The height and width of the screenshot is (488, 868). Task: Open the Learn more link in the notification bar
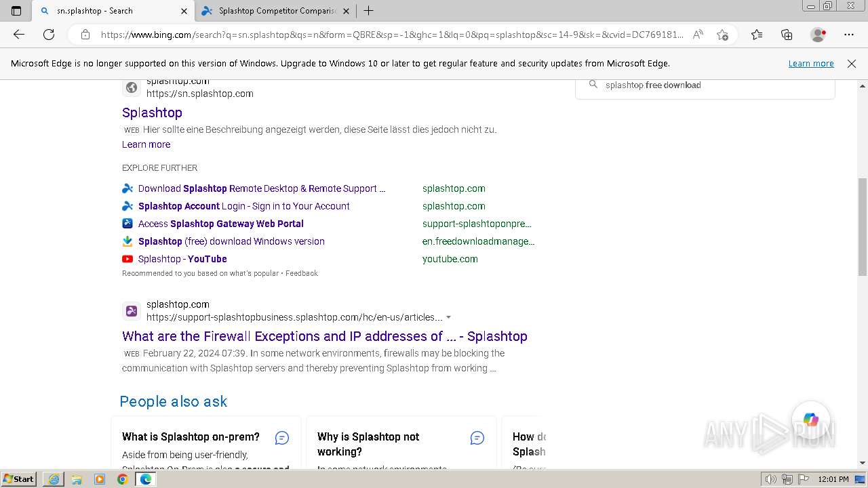click(x=811, y=63)
